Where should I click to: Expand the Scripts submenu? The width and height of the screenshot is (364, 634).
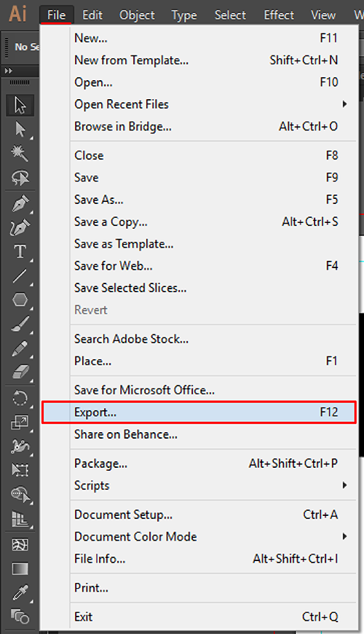[x=210, y=485]
